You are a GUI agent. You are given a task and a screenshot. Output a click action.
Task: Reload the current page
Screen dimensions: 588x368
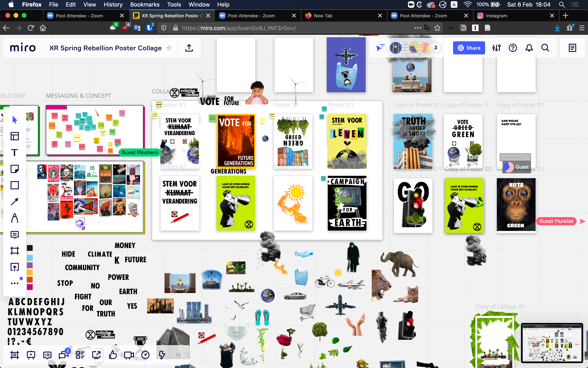coord(31,28)
